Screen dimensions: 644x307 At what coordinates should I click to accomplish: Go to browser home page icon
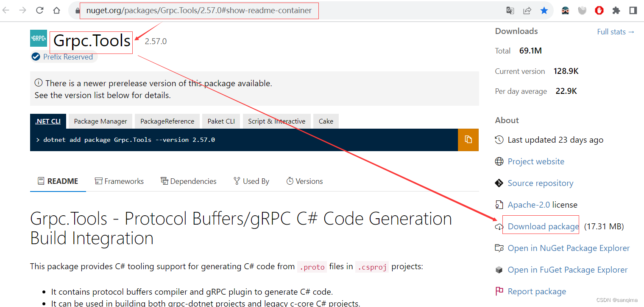57,10
